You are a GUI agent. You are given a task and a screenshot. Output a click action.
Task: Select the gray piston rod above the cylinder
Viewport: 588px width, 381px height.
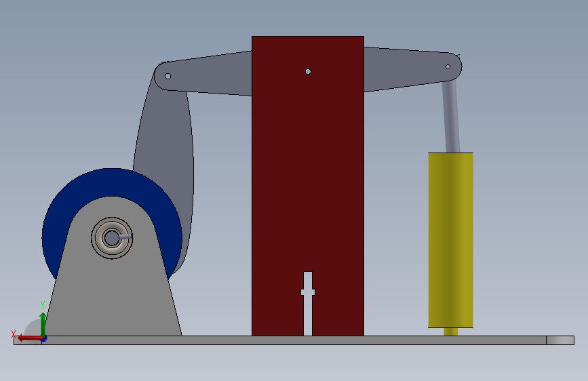[x=451, y=116]
